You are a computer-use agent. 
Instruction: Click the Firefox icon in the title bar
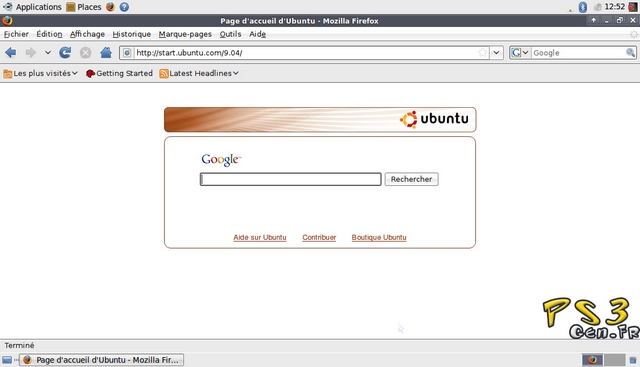[7, 20]
